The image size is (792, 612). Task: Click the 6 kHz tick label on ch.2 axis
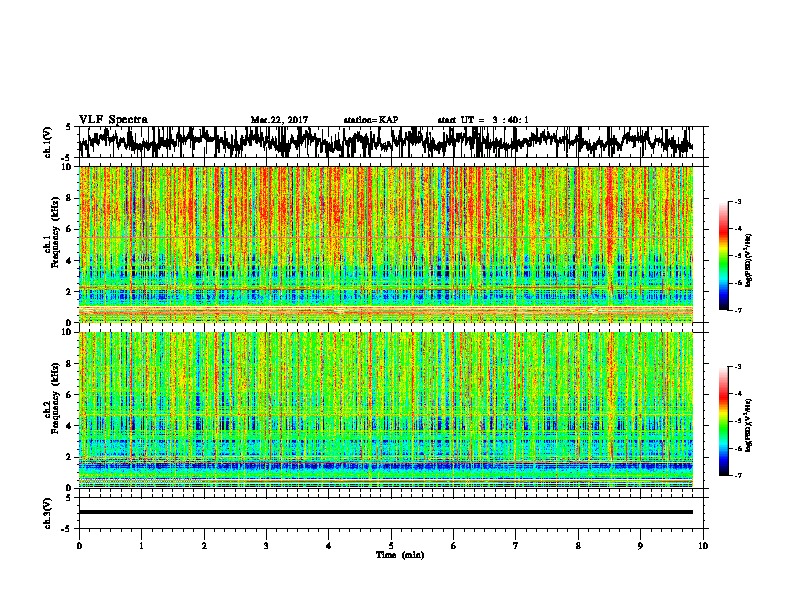(69, 394)
